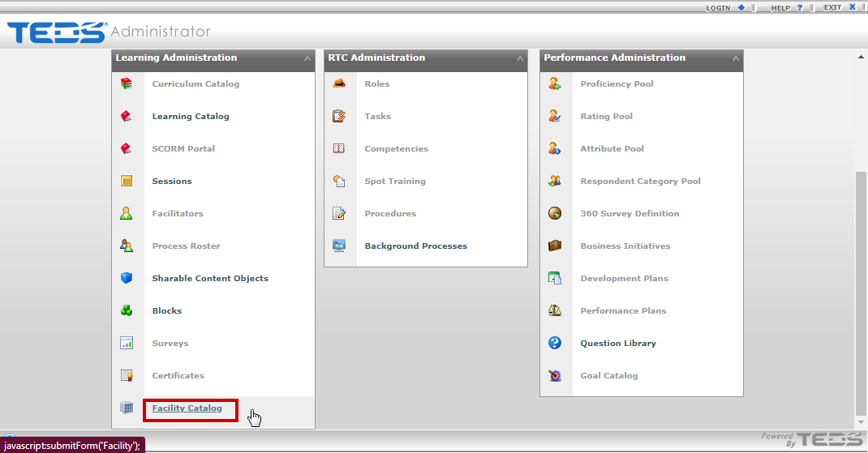Click the Rating Pool label

click(606, 117)
